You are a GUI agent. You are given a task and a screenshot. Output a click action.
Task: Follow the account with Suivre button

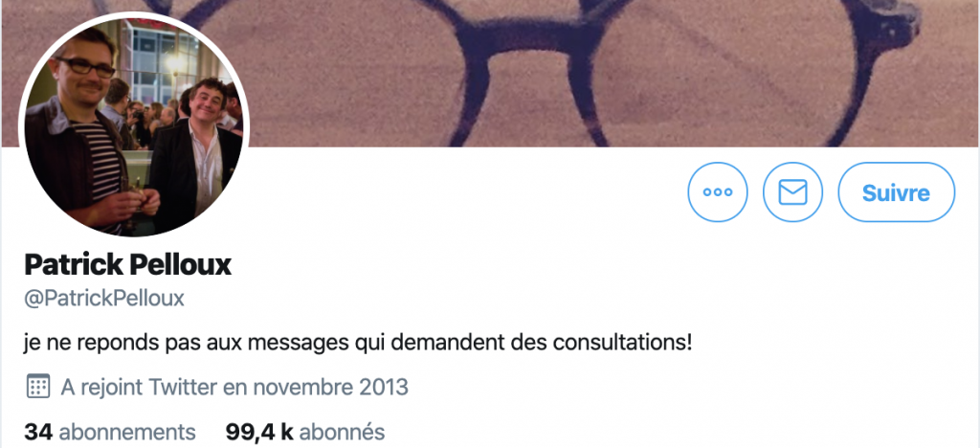pos(896,192)
